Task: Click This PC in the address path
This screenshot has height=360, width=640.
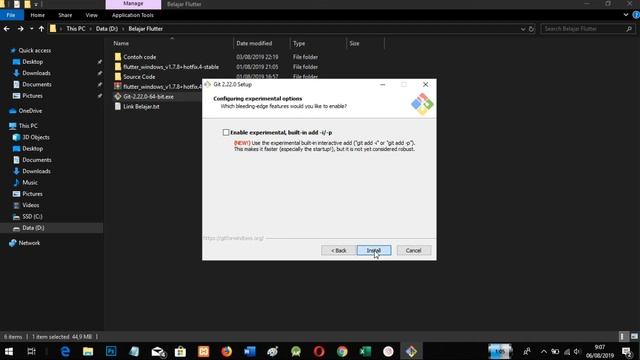Action: point(76,29)
